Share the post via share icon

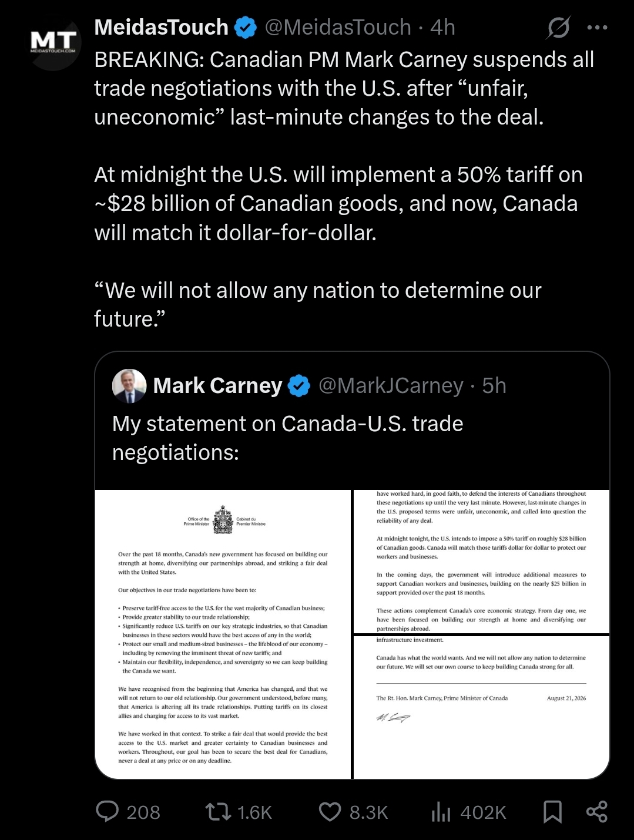coord(597,812)
